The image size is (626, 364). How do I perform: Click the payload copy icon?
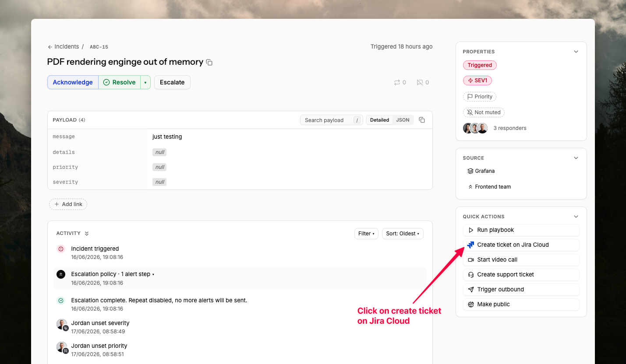pyautogui.click(x=422, y=120)
